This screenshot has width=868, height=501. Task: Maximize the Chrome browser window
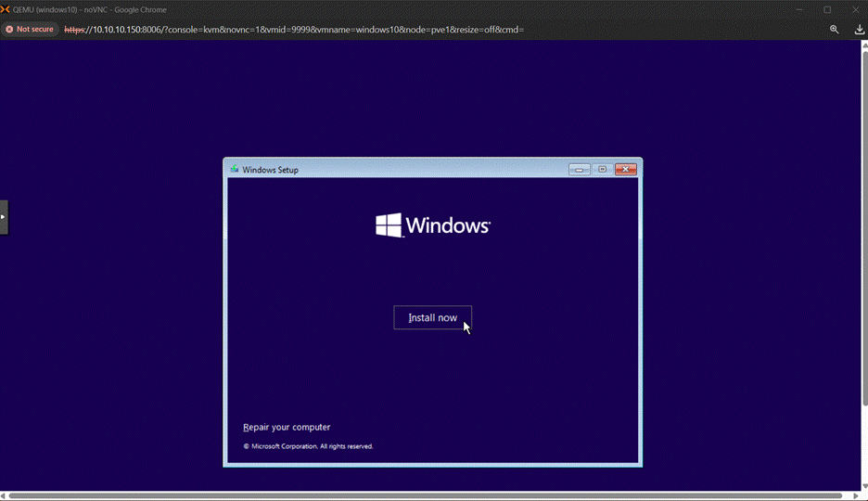pyautogui.click(x=827, y=9)
